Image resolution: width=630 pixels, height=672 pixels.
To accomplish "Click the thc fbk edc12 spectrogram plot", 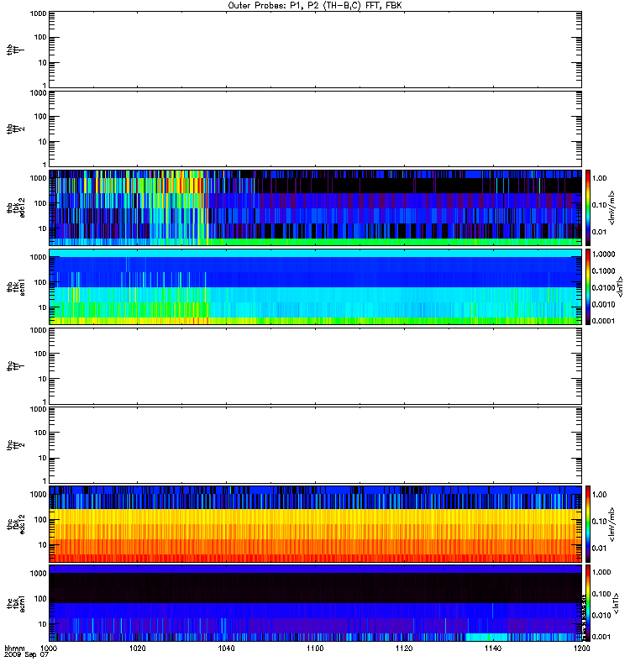I will pos(315,523).
